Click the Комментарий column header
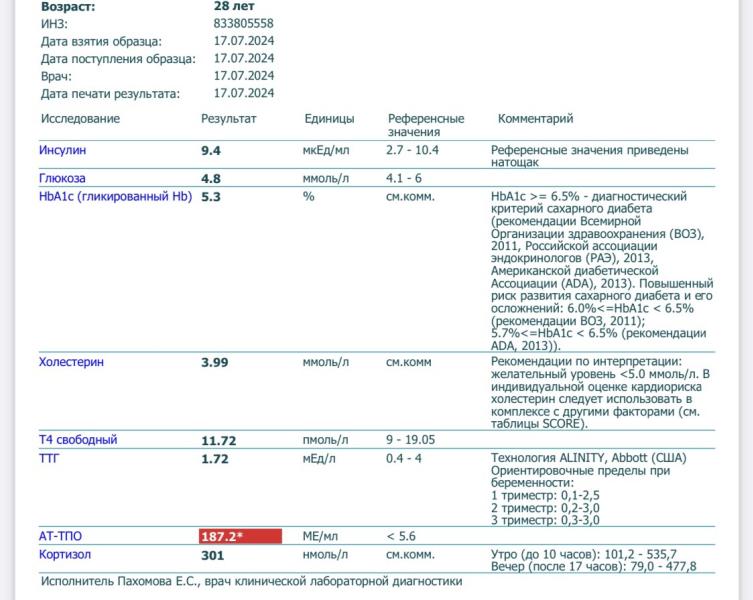The width and height of the screenshot is (753, 600). tap(535, 119)
